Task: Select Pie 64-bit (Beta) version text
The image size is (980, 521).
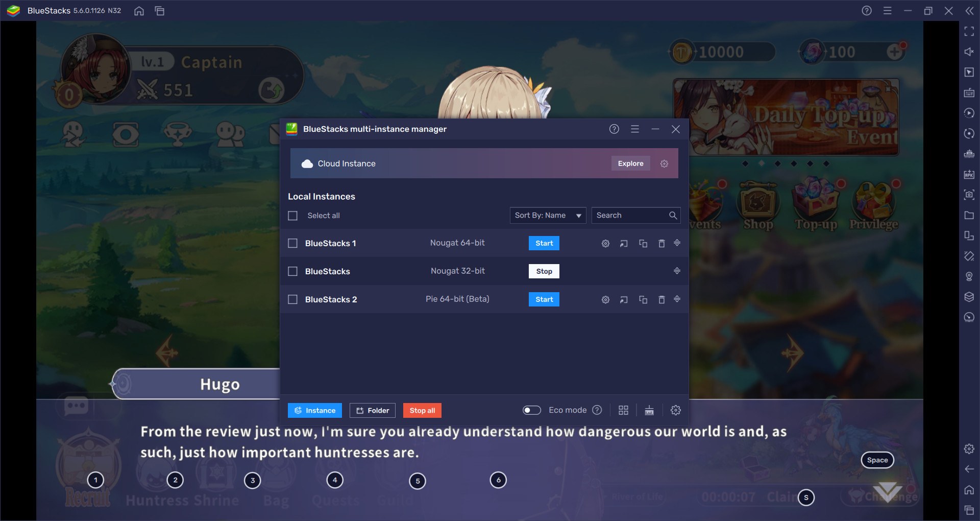Action: (x=457, y=299)
